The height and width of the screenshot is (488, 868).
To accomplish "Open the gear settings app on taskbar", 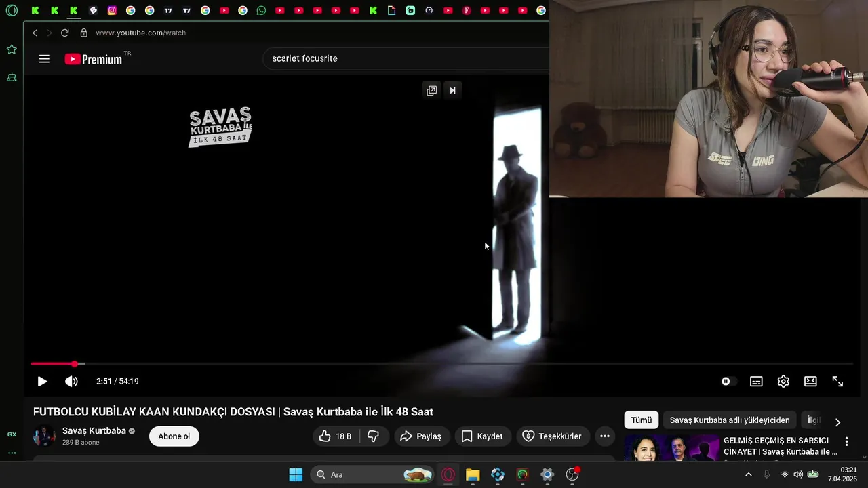I will tap(547, 474).
